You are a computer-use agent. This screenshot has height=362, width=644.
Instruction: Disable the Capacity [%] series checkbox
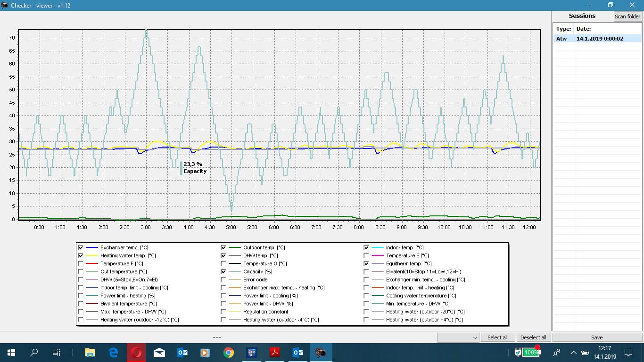[223, 271]
